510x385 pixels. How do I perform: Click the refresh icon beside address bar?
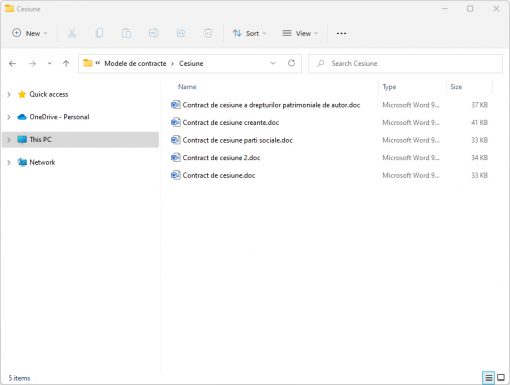click(291, 63)
